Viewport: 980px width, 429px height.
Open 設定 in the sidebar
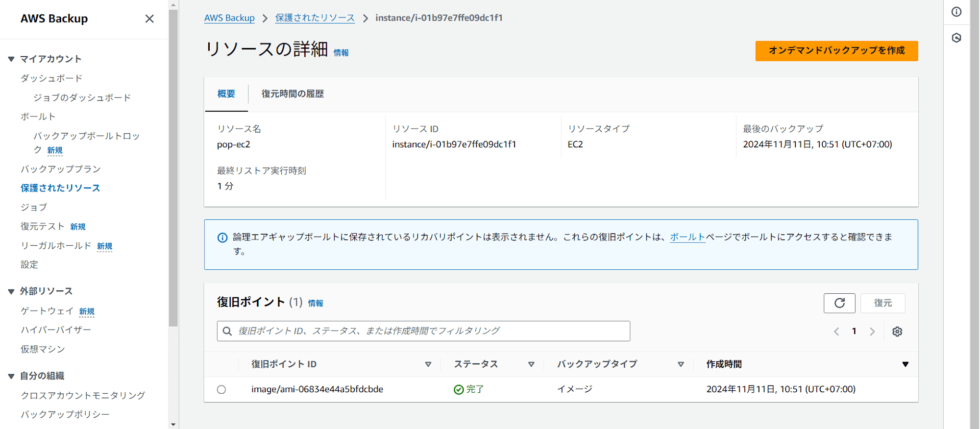29,264
